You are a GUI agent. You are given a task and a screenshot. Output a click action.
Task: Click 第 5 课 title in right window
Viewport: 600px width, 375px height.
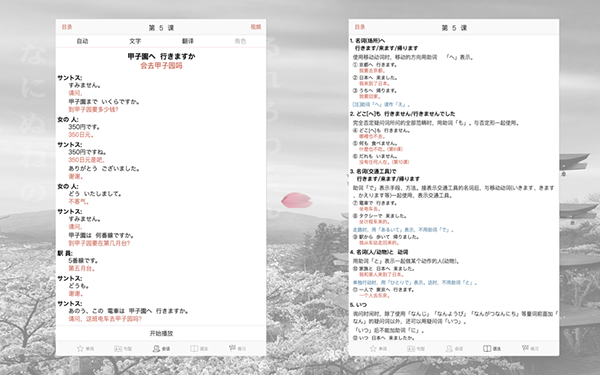pyautogui.click(x=454, y=28)
